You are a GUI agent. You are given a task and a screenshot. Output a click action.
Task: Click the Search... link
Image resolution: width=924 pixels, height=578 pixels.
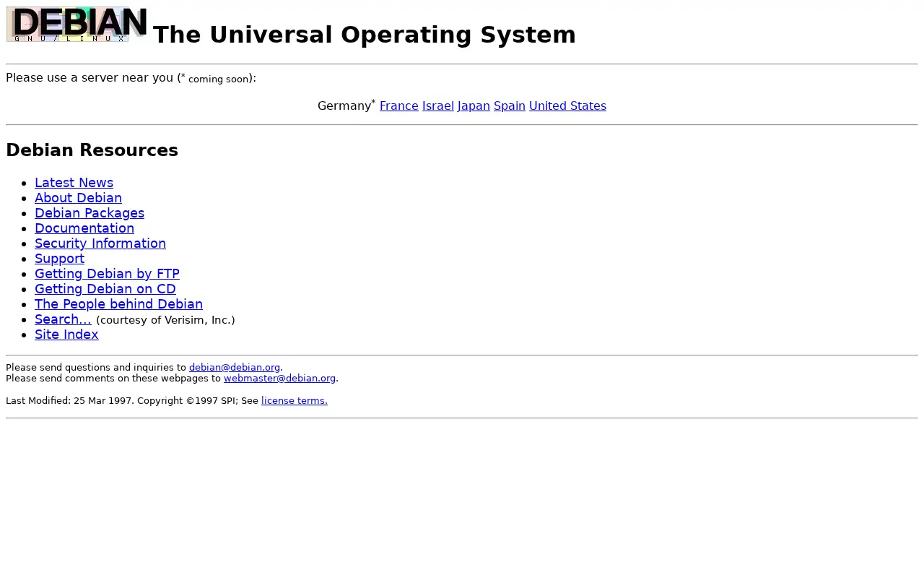63,320
